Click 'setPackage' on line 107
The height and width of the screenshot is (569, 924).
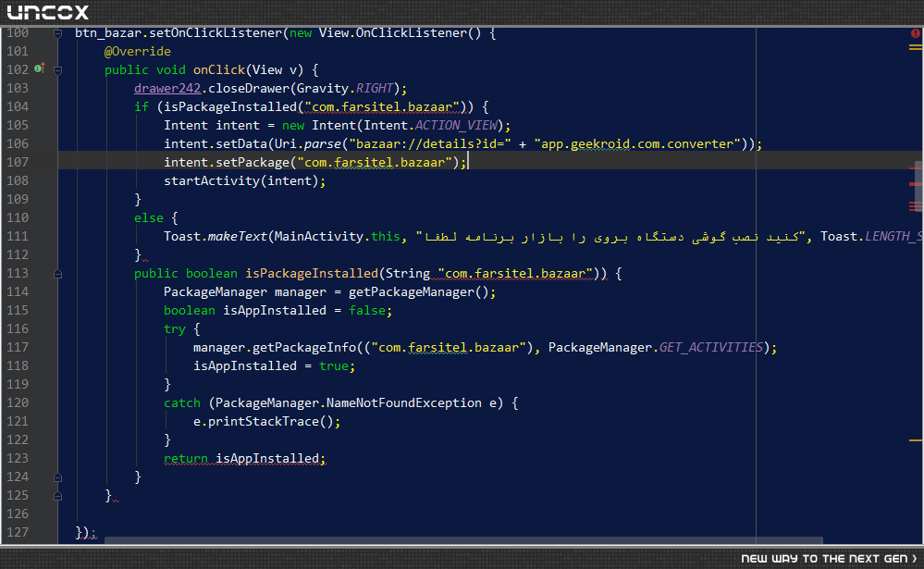coord(253,162)
